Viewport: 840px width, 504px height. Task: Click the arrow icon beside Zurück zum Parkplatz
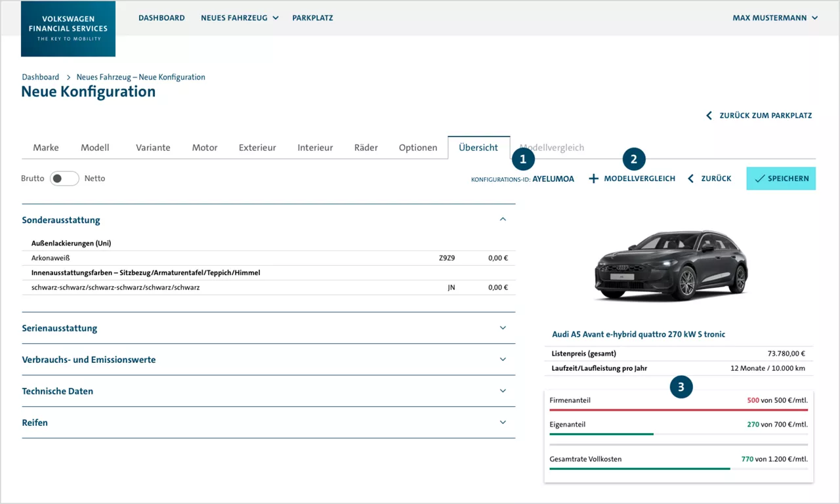(x=709, y=115)
